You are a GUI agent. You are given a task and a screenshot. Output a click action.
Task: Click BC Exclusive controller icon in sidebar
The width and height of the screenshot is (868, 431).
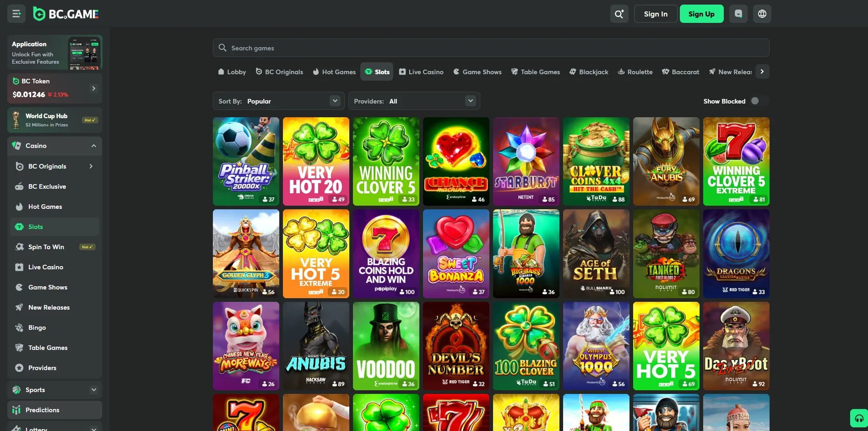(19, 186)
